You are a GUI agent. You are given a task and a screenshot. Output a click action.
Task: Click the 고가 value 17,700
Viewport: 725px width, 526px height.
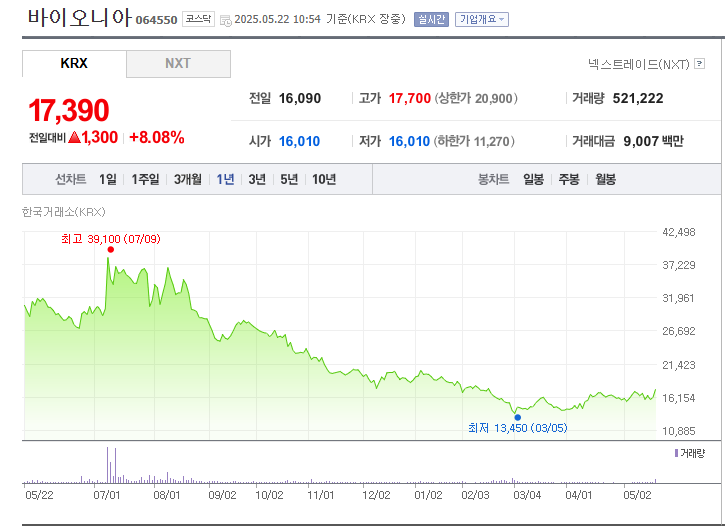(410, 98)
